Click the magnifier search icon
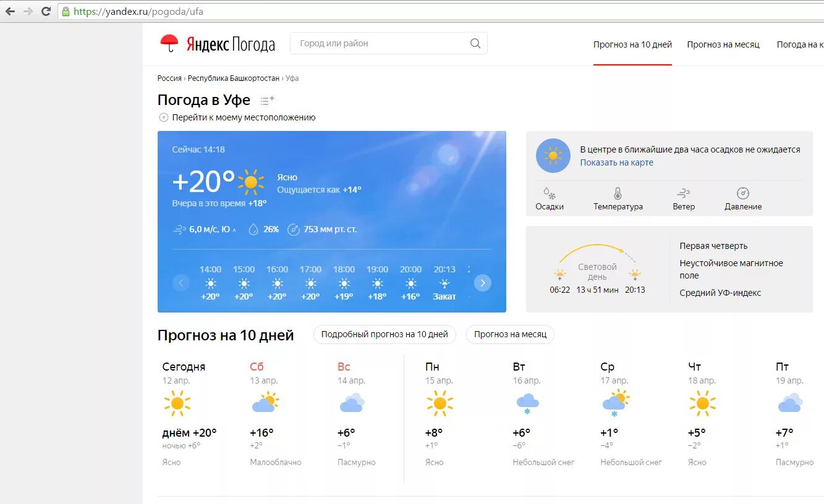Screen dimensions: 824x504 click(x=475, y=43)
